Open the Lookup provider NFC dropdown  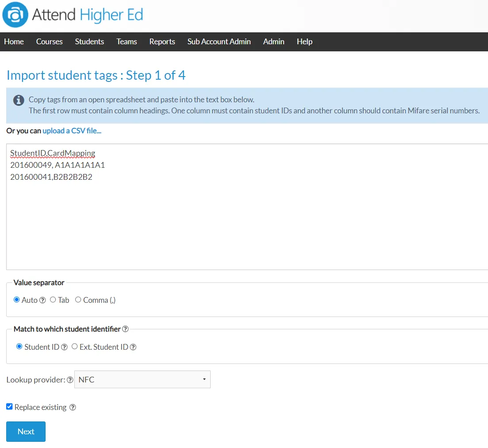(x=142, y=379)
